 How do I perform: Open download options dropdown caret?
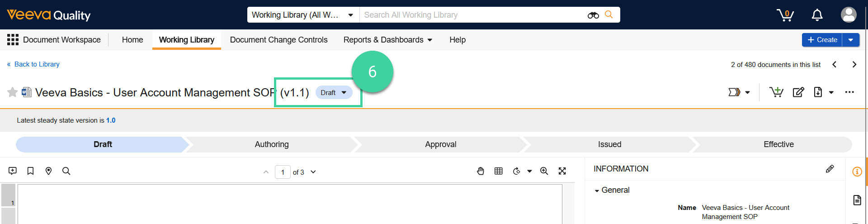pyautogui.click(x=831, y=93)
